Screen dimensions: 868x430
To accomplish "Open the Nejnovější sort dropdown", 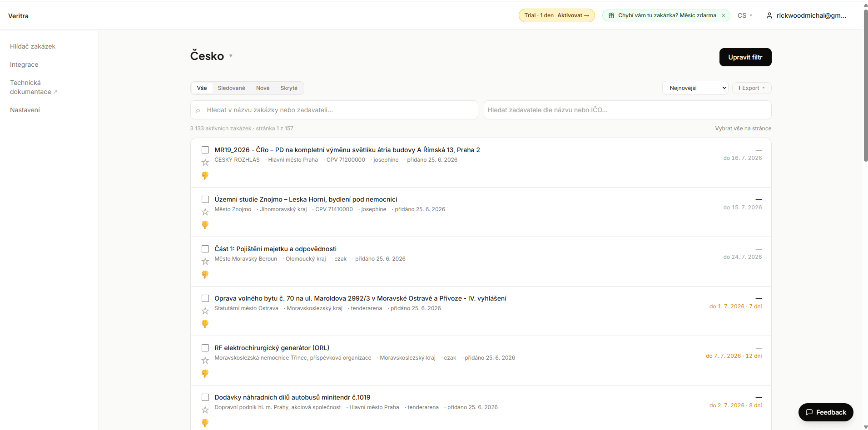I will coord(695,88).
